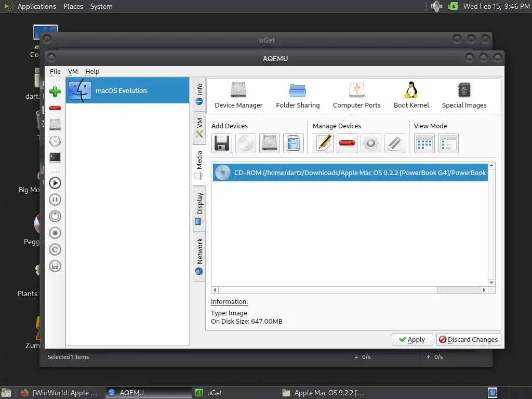Switch to the Network tab

click(x=199, y=257)
